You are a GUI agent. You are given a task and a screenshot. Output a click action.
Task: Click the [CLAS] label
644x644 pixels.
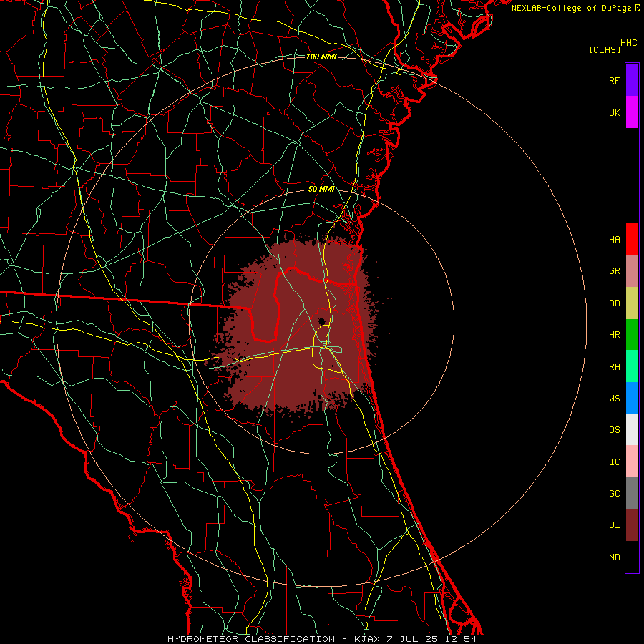(605, 49)
